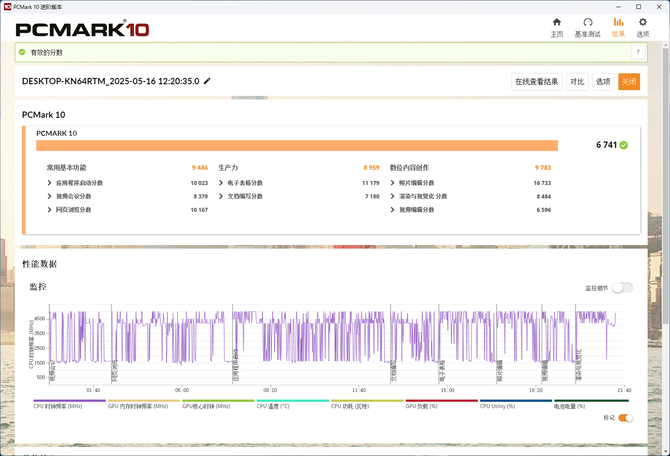
Task: Click the green valid-score checkmark icon
Action: pos(624,145)
